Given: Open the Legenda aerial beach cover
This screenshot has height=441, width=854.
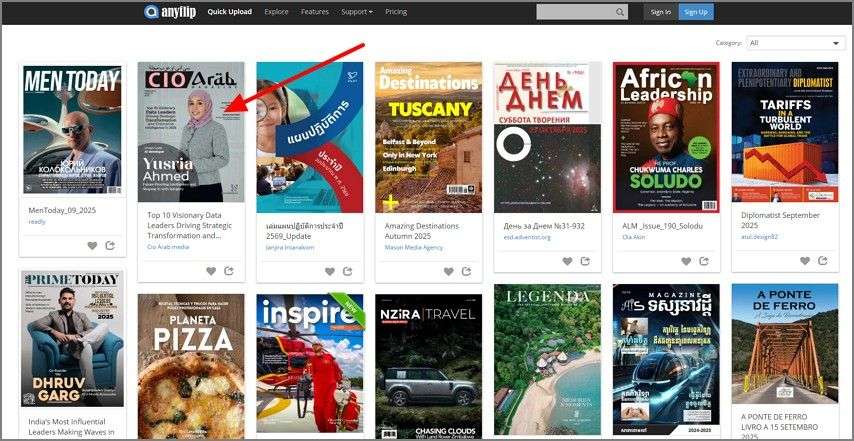Looking at the screenshot, I should click(x=547, y=359).
